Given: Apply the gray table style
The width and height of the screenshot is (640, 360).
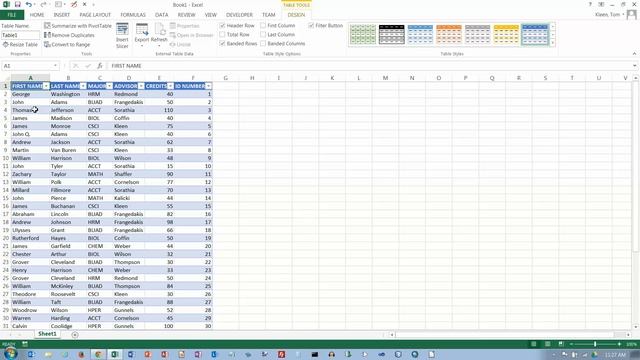Looking at the screenshot, I should click(477, 34).
